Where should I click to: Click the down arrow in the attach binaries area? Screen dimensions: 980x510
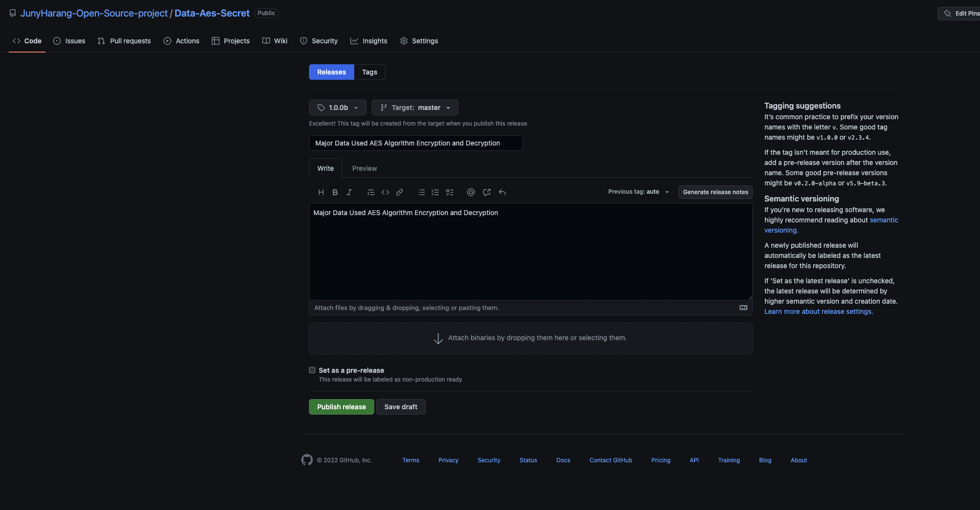pos(438,338)
